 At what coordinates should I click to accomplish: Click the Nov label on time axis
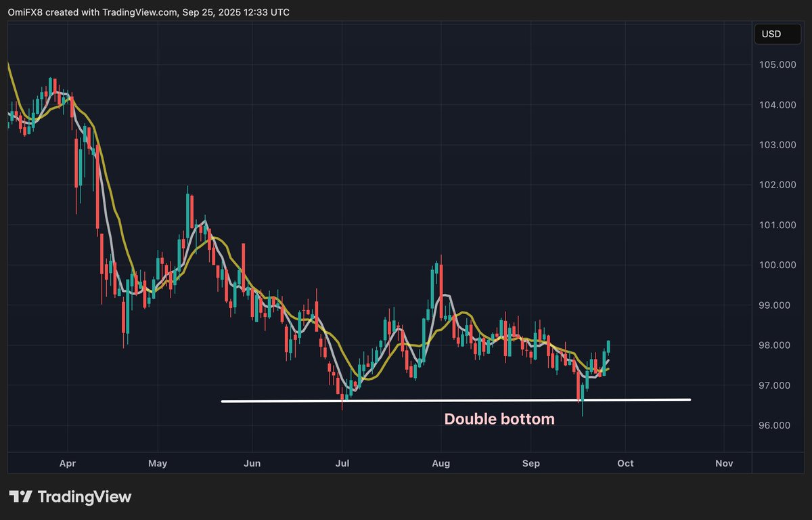[724, 464]
